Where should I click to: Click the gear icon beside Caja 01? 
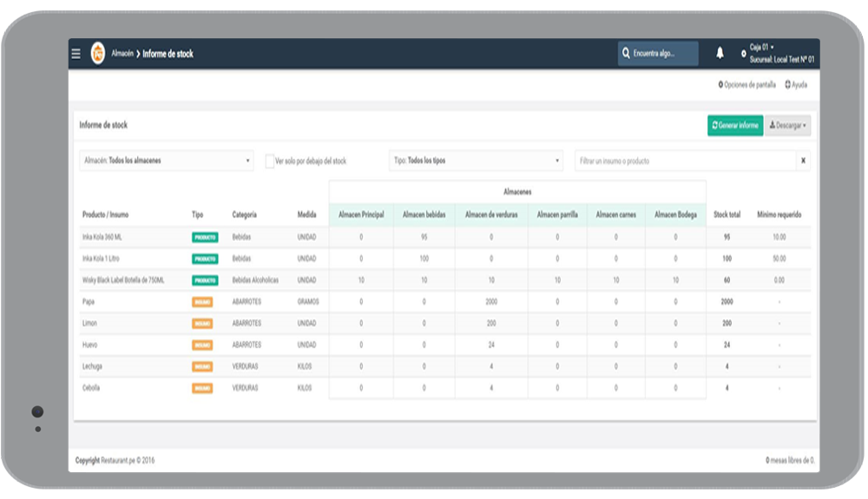click(744, 54)
